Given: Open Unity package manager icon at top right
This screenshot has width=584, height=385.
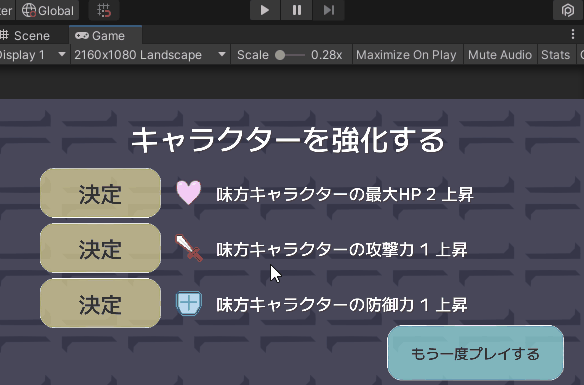Looking at the screenshot, I should [567, 10].
